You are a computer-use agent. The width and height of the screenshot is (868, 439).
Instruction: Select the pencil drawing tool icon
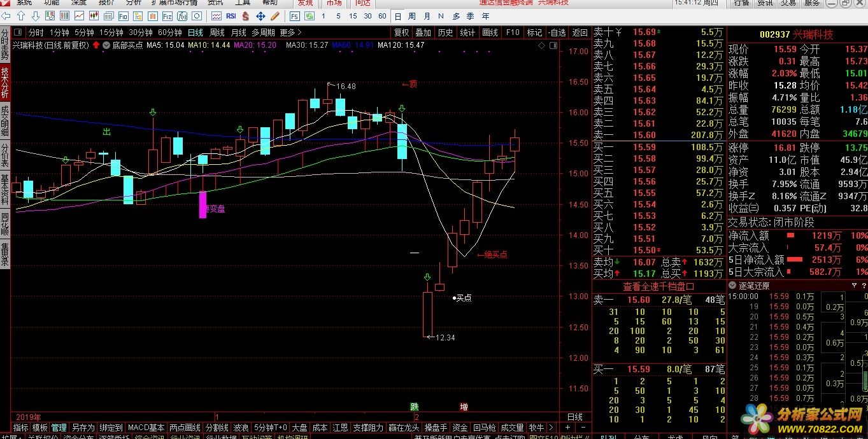274,16
